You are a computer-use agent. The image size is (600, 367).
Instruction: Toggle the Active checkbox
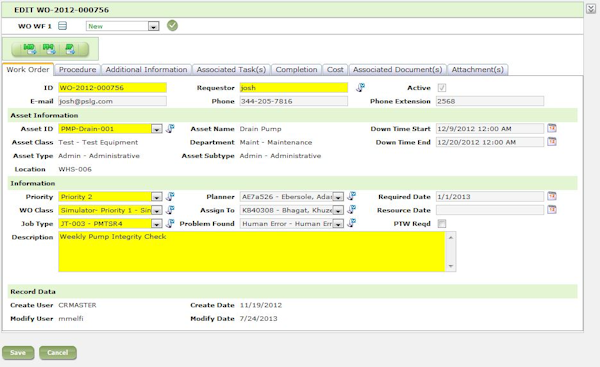(x=442, y=88)
